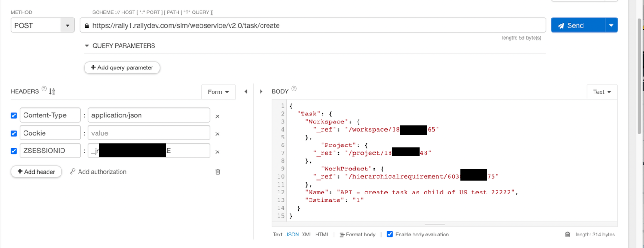Image resolution: width=644 pixels, height=248 pixels.
Task: Click trash icon to clear all headers
Action: coord(218,172)
